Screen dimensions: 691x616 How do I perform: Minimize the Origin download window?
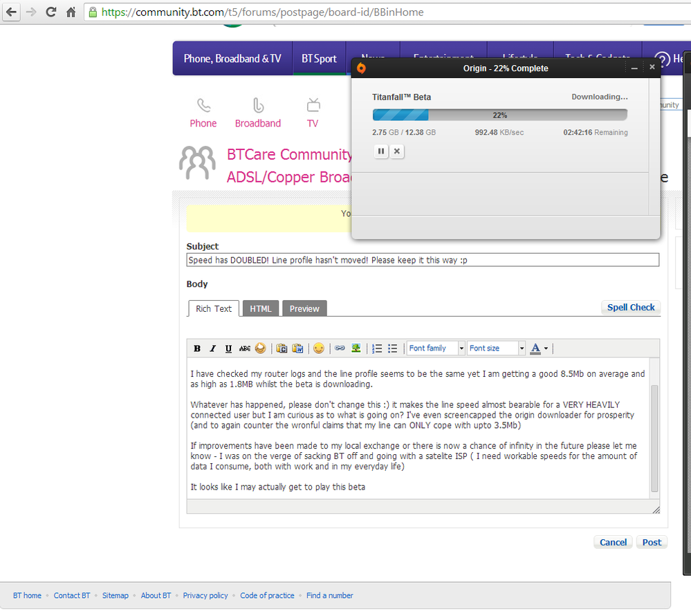pos(634,68)
